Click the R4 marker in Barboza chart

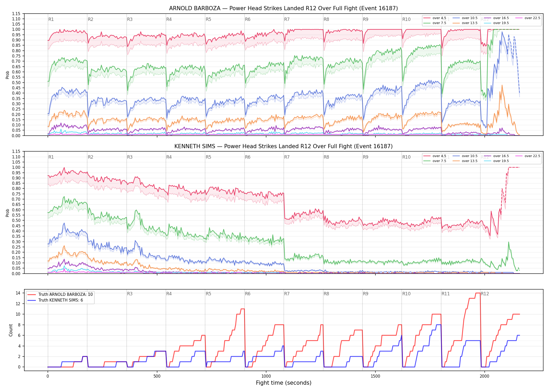pyautogui.click(x=169, y=19)
